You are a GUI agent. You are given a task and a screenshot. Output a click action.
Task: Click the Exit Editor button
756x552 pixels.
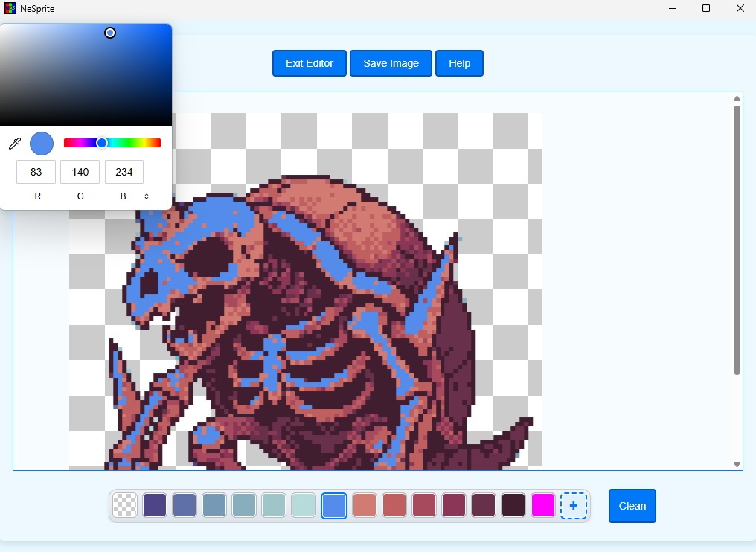click(x=310, y=63)
